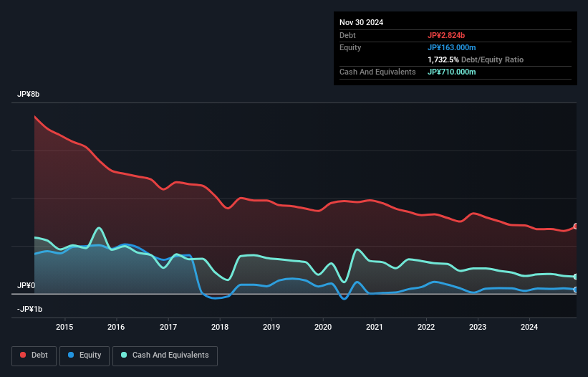This screenshot has height=377, width=588.
Task: Click the teal Cash endpoint marker
Action: coord(576,277)
